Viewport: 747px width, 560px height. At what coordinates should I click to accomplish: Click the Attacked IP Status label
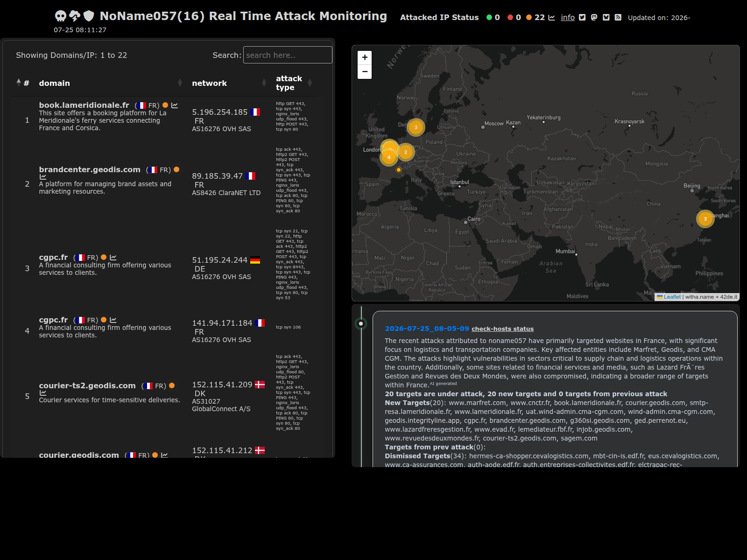439,17
